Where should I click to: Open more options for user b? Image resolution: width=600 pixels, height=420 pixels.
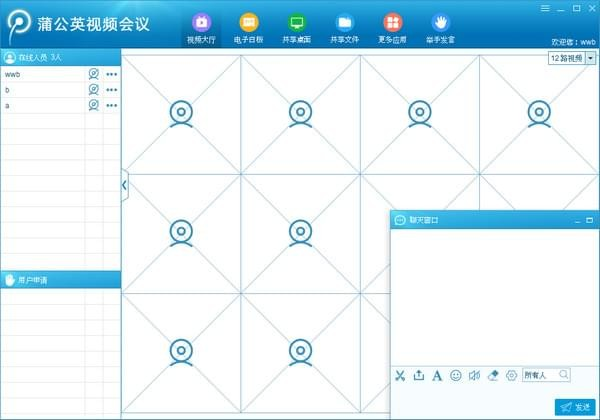tap(112, 90)
